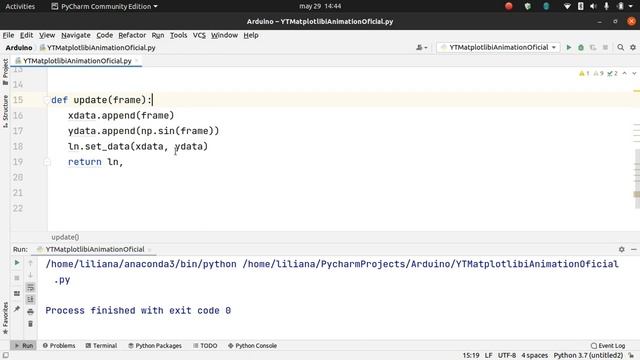Click the weak warnings count indicator

pos(598,73)
